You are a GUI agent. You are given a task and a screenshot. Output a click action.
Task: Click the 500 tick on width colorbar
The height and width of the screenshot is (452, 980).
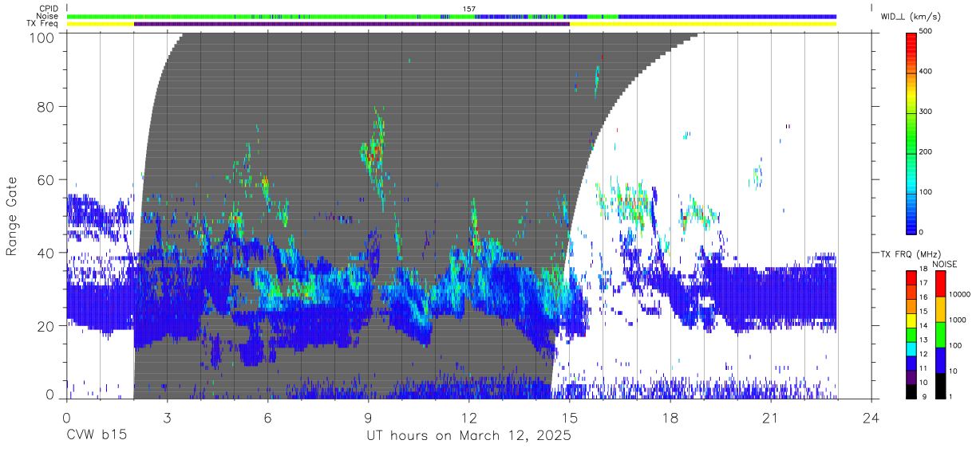[x=927, y=32]
